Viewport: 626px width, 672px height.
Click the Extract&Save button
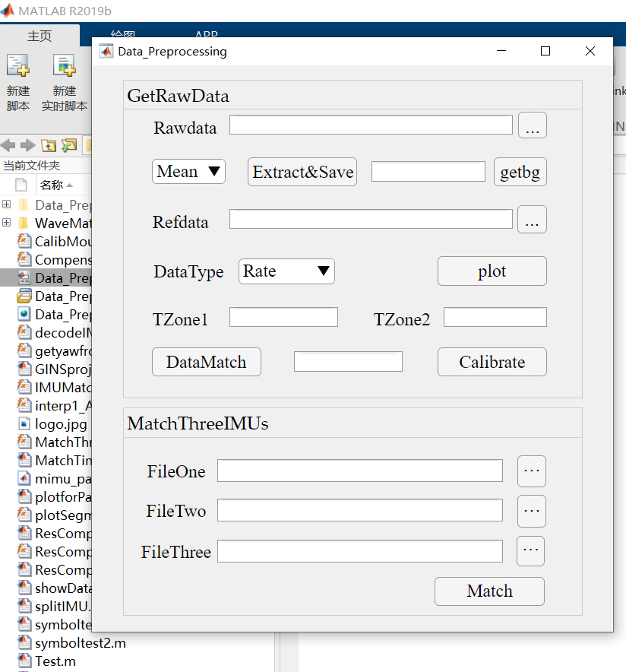tap(302, 172)
